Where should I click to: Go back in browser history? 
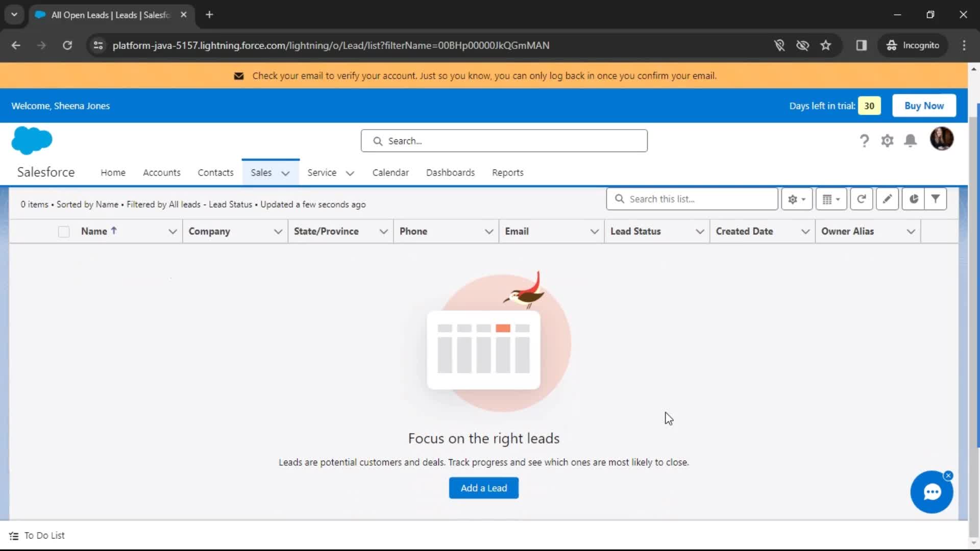[x=16, y=45]
